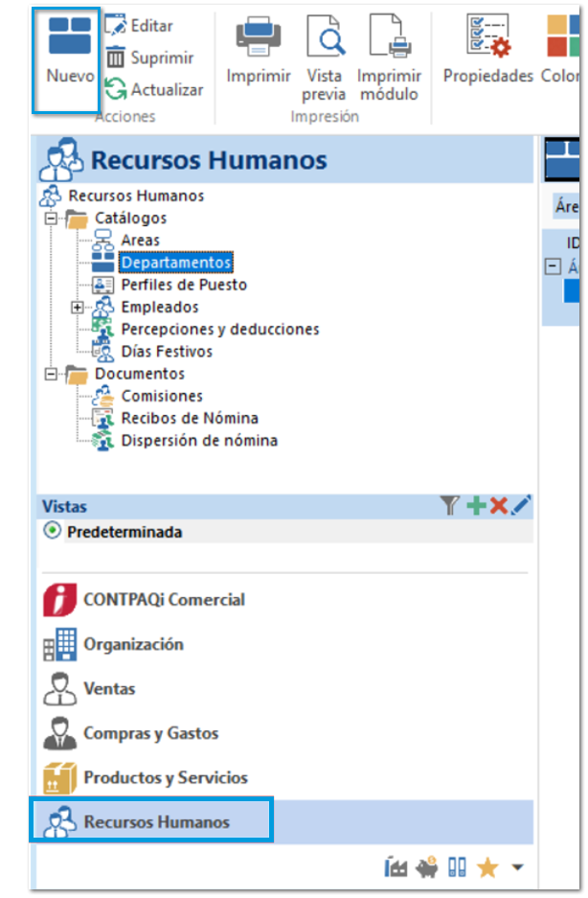The height and width of the screenshot is (898, 588).
Task: Delete view with the red X icon
Action: coord(499,506)
